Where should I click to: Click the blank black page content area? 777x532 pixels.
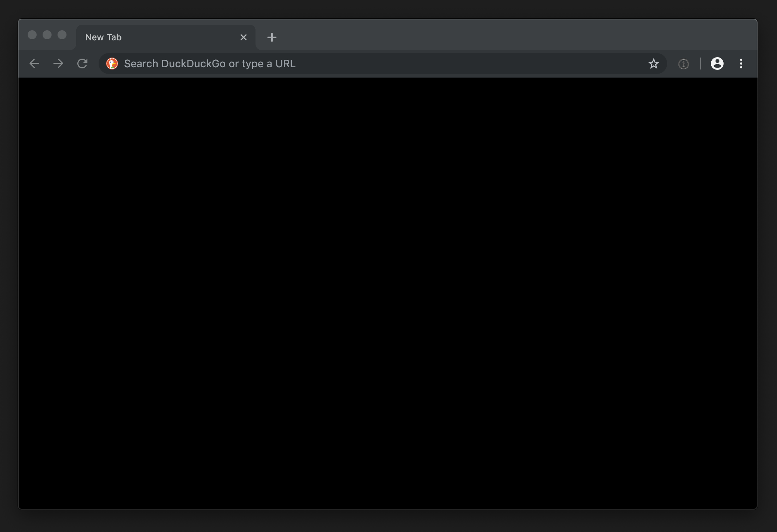(388, 291)
